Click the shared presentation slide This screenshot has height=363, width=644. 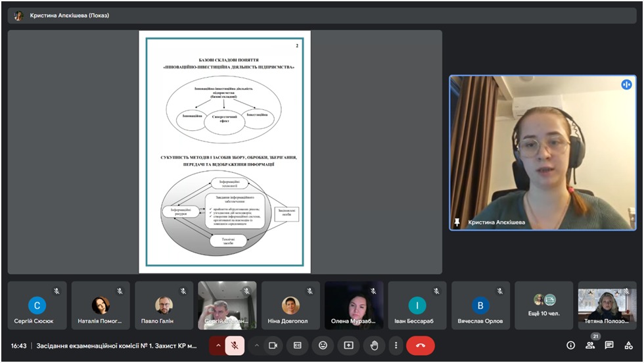coord(225,151)
